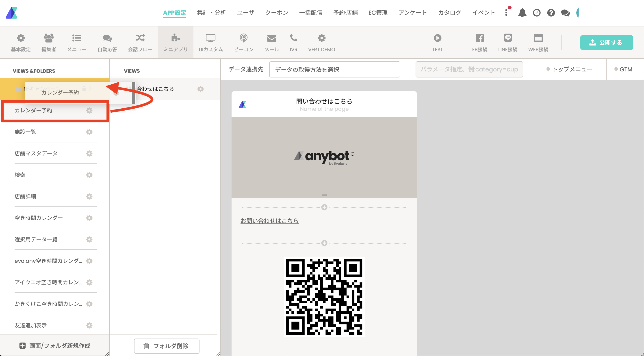Open the chat bubbles icon
Image resolution: width=644 pixels, height=356 pixels.
tap(565, 13)
